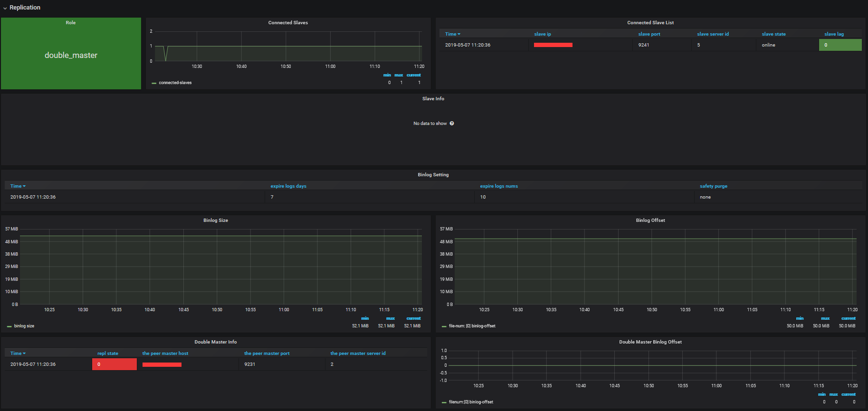Viewport: 868px width, 411px height.
Task: Click the slave server id value 5
Action: [698, 45]
